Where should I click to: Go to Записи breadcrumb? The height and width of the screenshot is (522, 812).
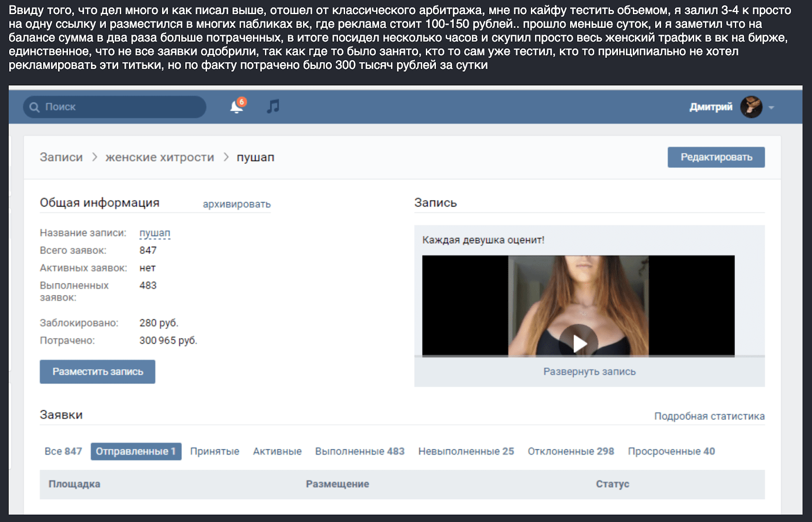coord(61,157)
